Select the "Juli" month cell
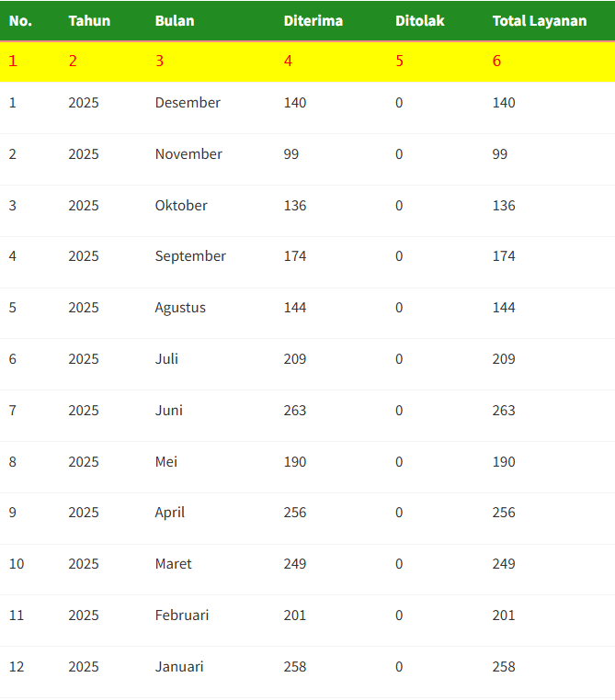The width and height of the screenshot is (615, 700). 166,359
